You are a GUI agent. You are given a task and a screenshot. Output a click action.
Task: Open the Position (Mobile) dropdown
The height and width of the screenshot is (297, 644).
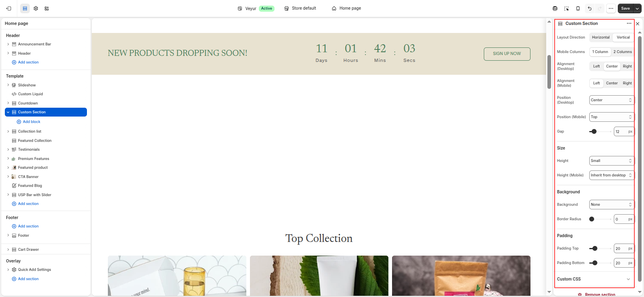click(x=611, y=117)
